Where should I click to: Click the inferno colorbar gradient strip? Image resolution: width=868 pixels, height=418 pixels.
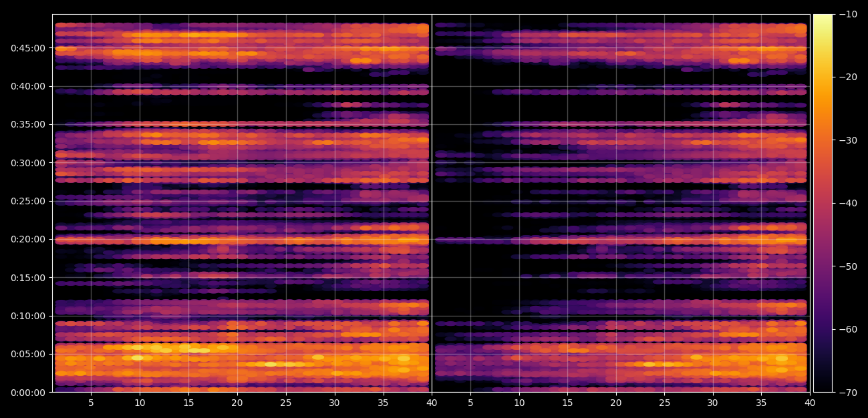tap(823, 203)
